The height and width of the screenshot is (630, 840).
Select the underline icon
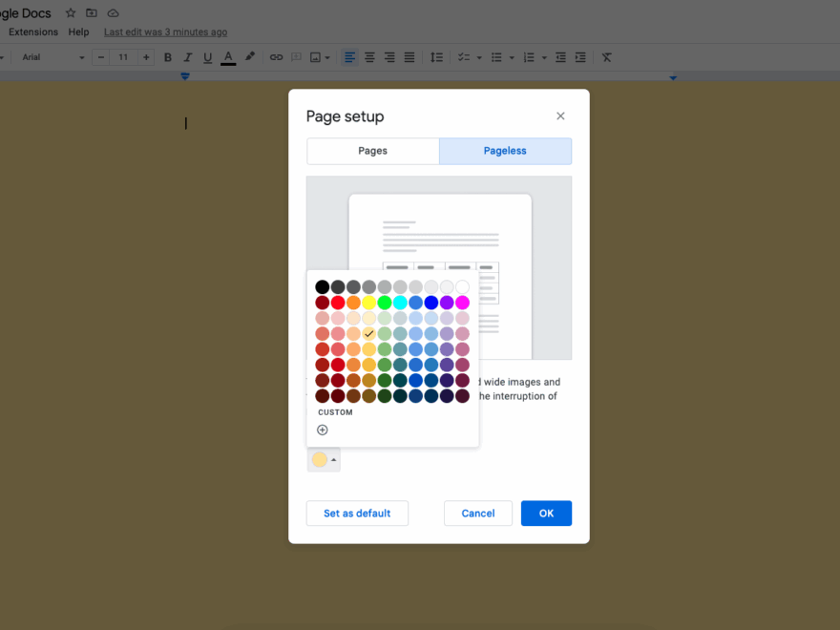click(207, 57)
